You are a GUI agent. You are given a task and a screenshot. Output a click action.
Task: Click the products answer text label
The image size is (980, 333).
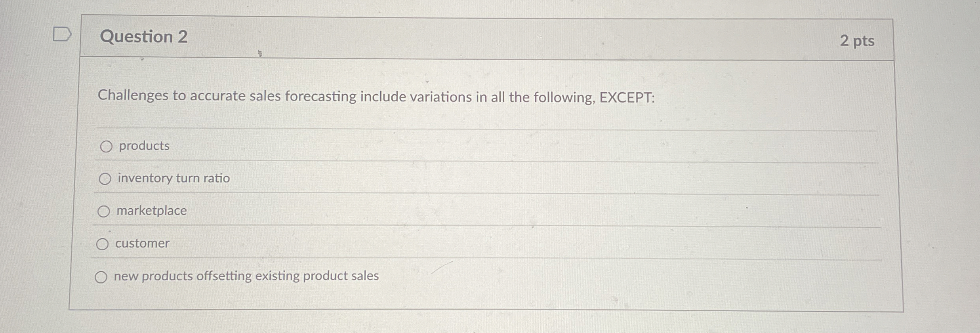143,146
